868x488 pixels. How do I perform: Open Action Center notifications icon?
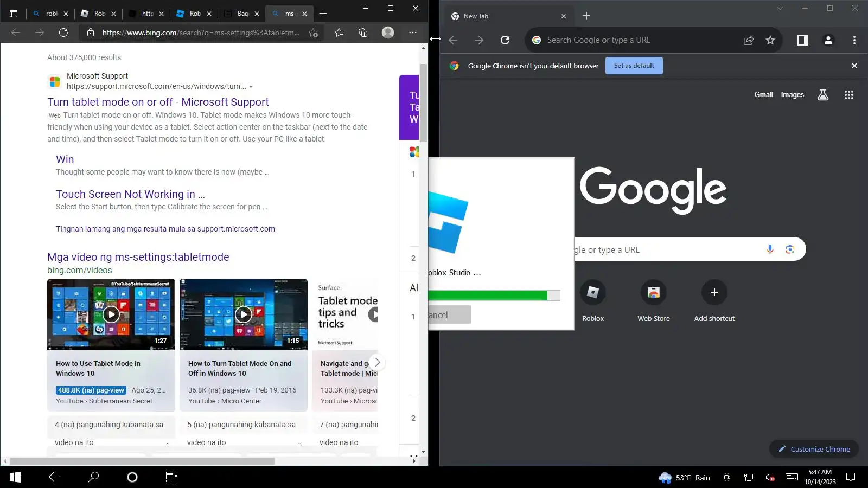click(x=851, y=477)
